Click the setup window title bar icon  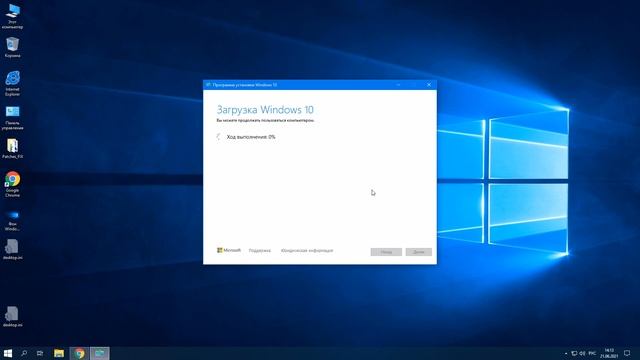[x=208, y=85]
